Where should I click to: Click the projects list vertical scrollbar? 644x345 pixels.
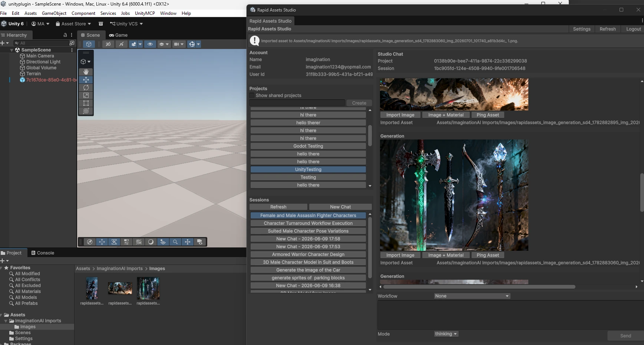point(370,135)
